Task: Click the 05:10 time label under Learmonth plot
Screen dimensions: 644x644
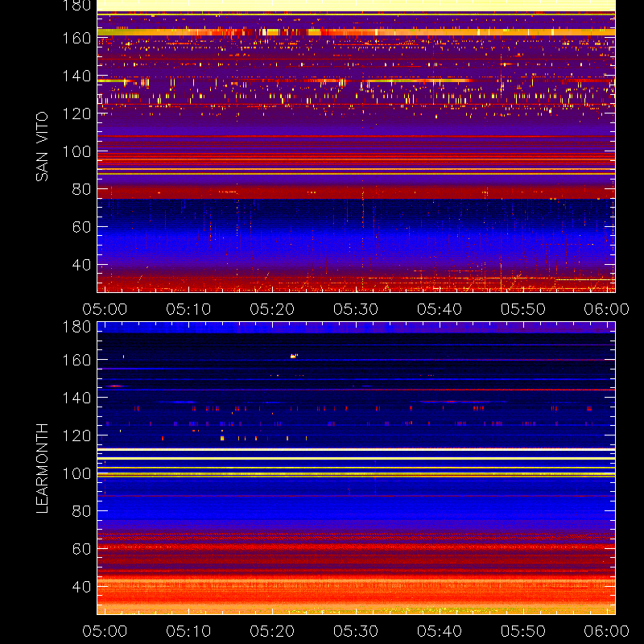Action: tap(188, 631)
